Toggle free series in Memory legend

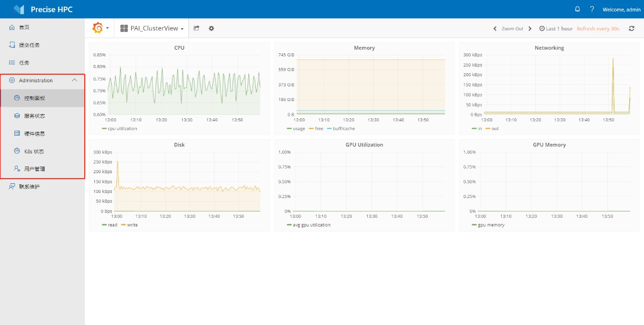coord(316,128)
